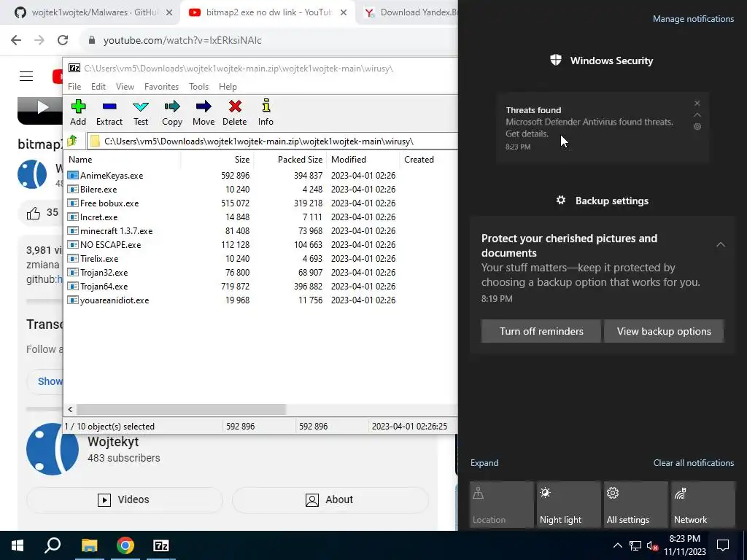Click the browser Back arrow

pyautogui.click(x=16, y=40)
